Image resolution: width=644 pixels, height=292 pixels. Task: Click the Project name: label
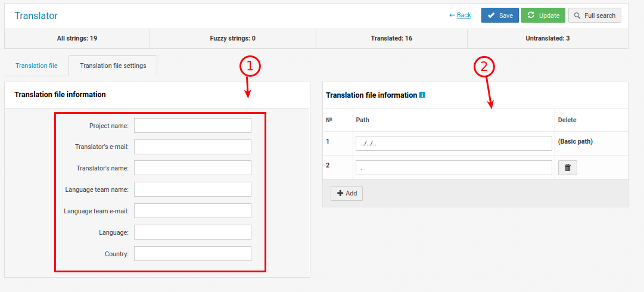pyautogui.click(x=109, y=126)
